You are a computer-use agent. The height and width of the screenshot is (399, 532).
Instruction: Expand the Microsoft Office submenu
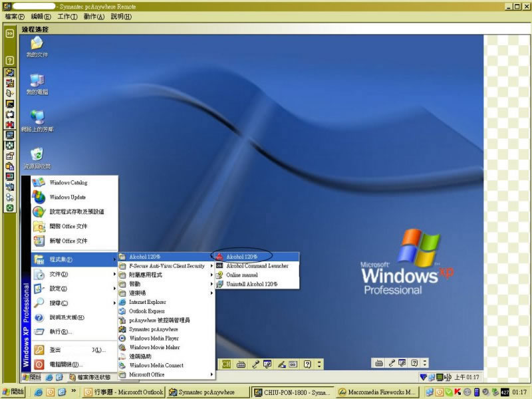tap(166, 374)
